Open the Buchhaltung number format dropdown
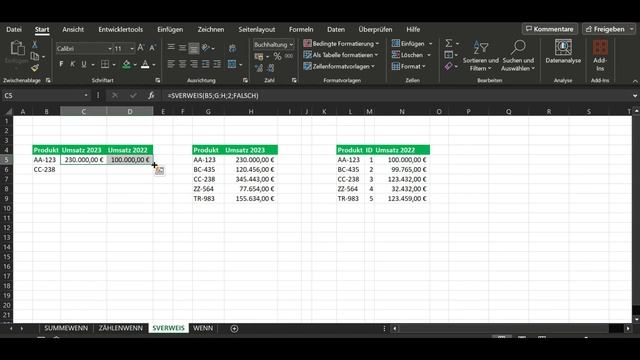 pyautogui.click(x=291, y=44)
